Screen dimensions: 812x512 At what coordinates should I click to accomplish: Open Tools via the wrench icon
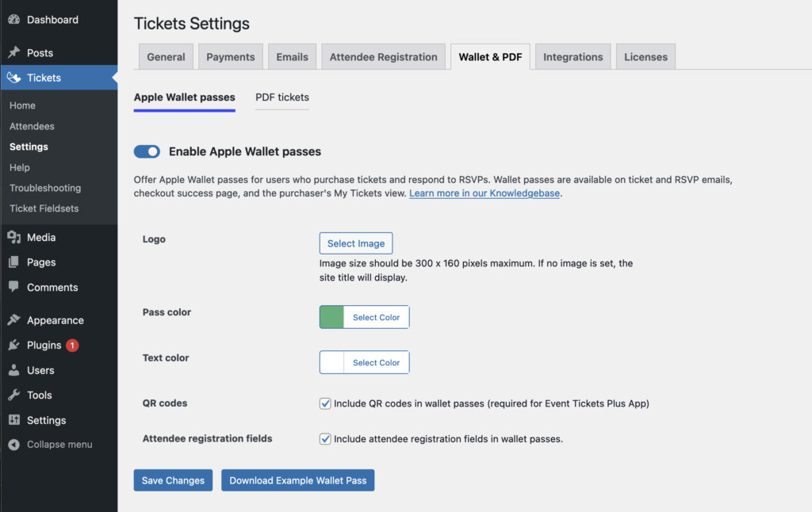[x=14, y=395]
